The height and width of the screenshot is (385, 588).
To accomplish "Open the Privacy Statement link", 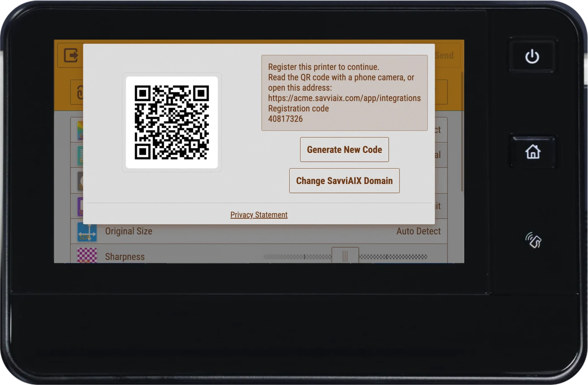I will (259, 215).
